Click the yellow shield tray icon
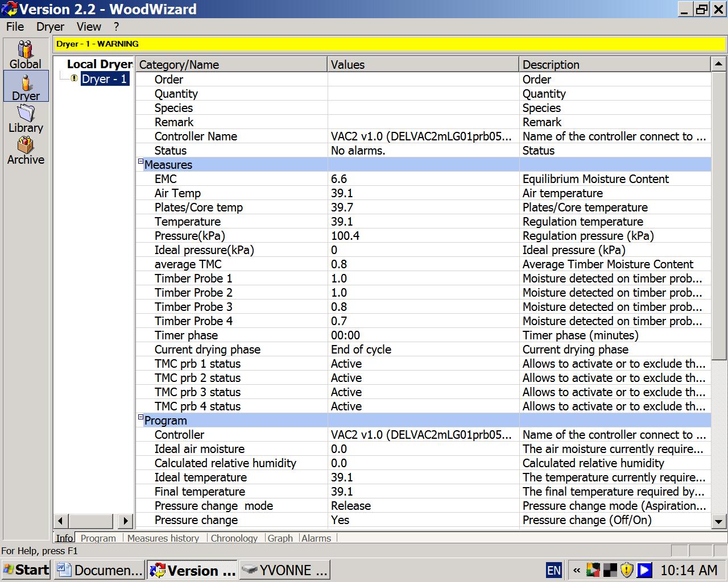The height and width of the screenshot is (582, 728). pyautogui.click(x=627, y=569)
